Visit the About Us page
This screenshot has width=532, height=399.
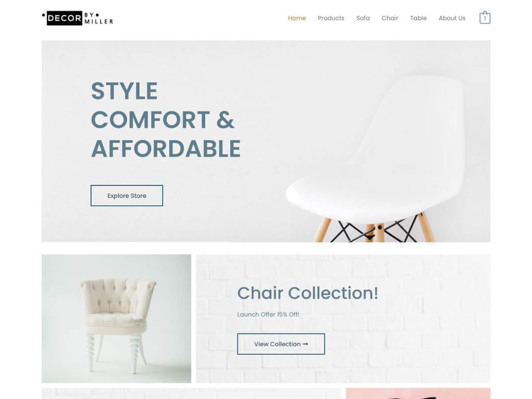tap(452, 18)
